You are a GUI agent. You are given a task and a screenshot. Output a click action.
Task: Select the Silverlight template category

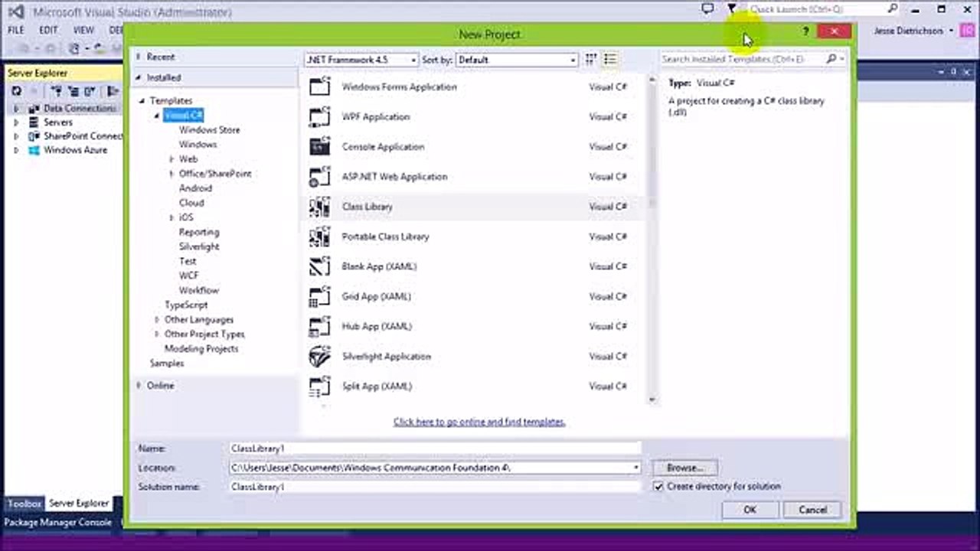[199, 246]
